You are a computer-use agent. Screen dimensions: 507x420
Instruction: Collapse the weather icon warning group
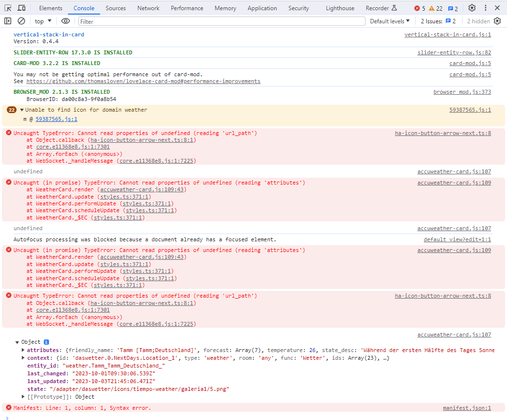[22, 110]
